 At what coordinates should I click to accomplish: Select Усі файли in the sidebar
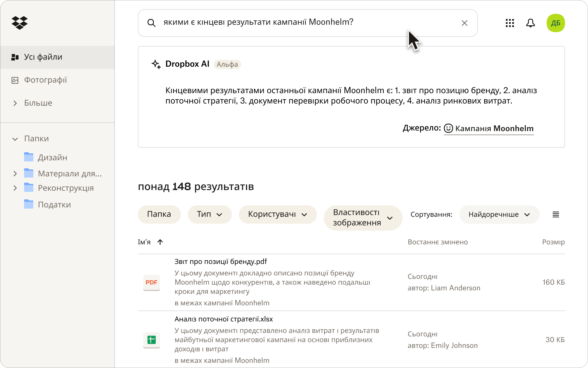tap(57, 57)
